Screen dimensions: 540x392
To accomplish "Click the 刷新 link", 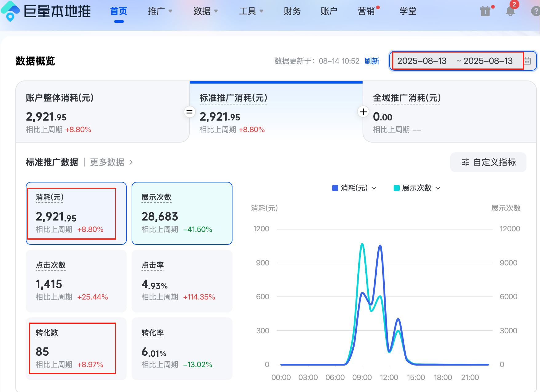I will click(372, 61).
